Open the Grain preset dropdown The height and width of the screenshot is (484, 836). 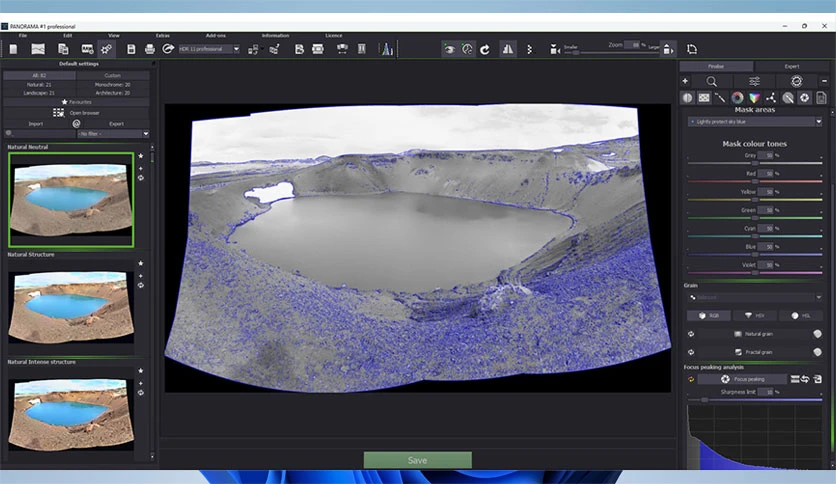point(754,297)
